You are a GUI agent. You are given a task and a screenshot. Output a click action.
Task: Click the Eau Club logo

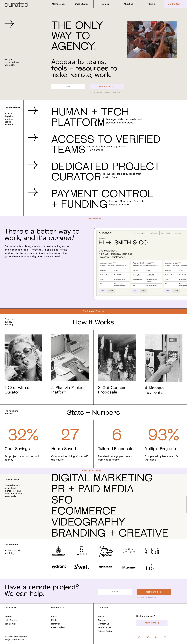pyautogui.click(x=82, y=551)
